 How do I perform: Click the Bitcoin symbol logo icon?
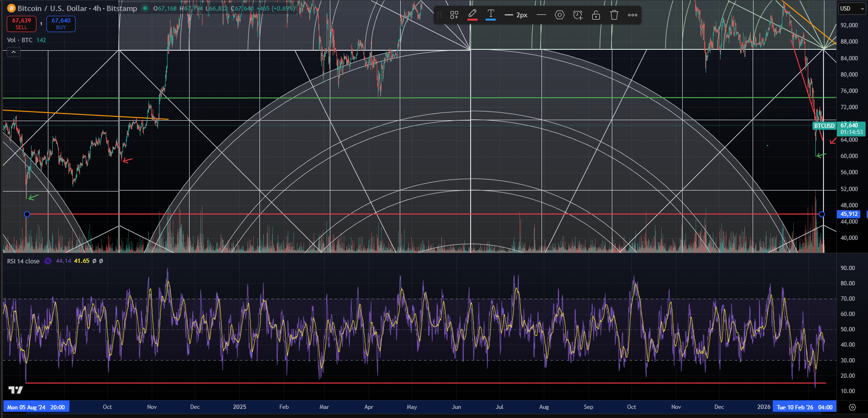[11, 8]
